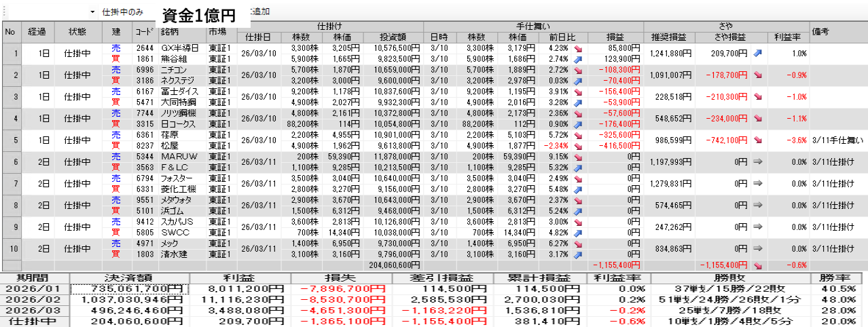Click the blue up arrow in row 1 さや損益
Screen dimensions: 868x327
pos(757,53)
